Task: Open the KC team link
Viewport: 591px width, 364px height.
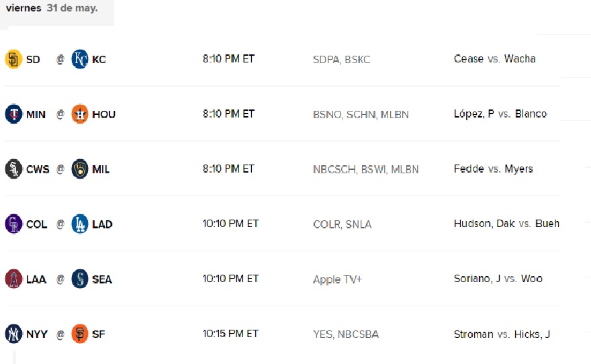Action: tap(99, 60)
